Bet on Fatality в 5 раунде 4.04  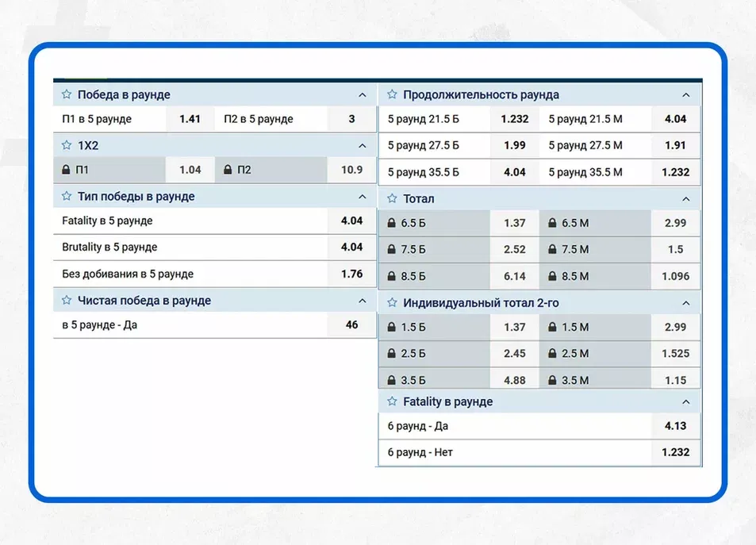pyautogui.click(x=351, y=221)
